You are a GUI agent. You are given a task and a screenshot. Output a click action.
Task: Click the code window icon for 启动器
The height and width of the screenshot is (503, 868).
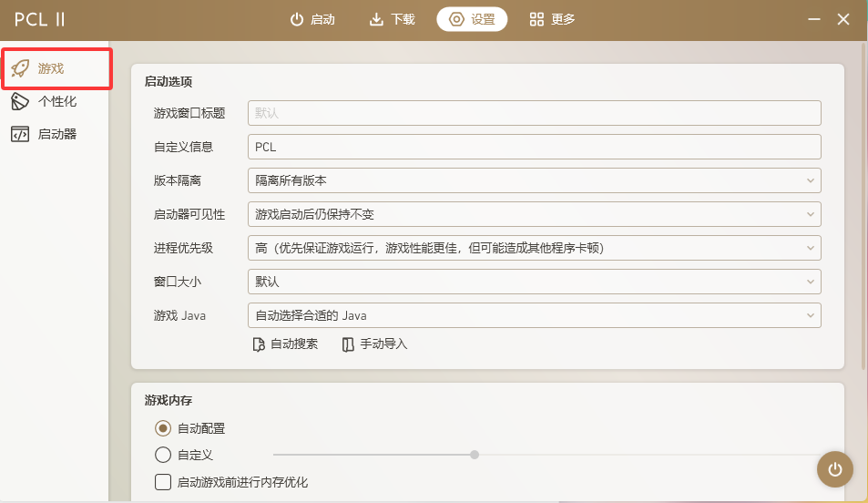[x=20, y=134]
